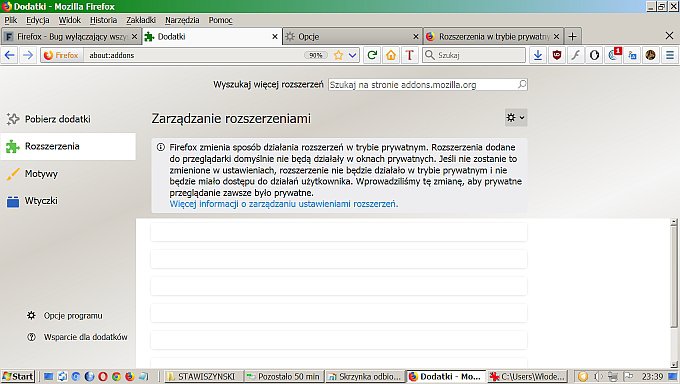Switch to 'Pozostało 50 min' taskbar window
This screenshot has width=680, height=384.
coord(284,376)
